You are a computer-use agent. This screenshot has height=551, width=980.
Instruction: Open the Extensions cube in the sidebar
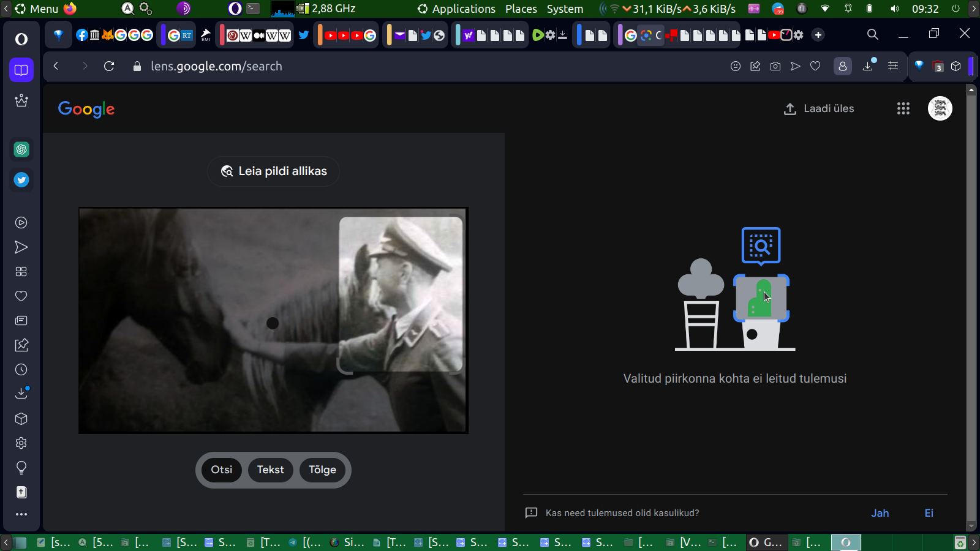coord(21,419)
